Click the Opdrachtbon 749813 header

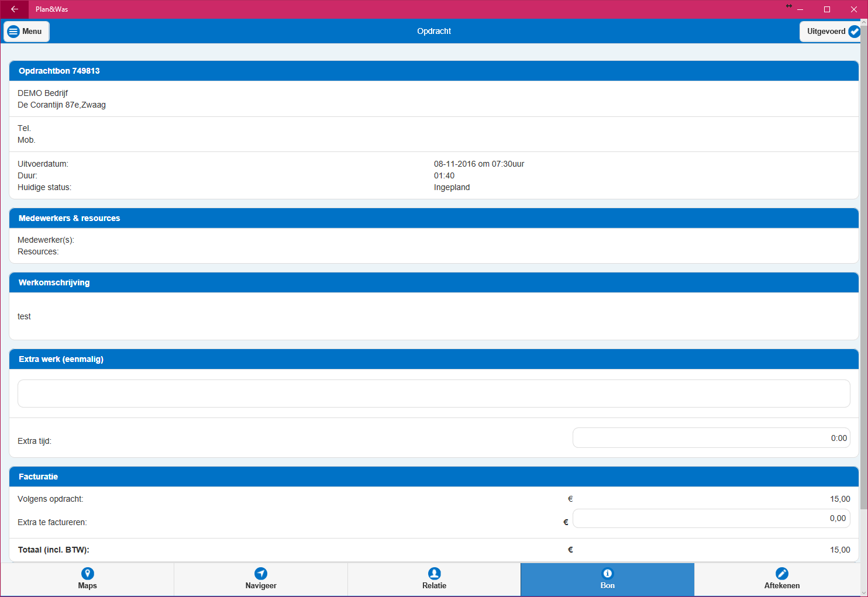pyautogui.click(x=434, y=71)
